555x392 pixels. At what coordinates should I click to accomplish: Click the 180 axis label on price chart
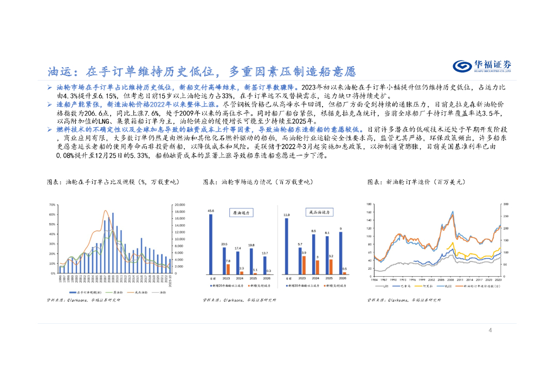(x=369, y=204)
